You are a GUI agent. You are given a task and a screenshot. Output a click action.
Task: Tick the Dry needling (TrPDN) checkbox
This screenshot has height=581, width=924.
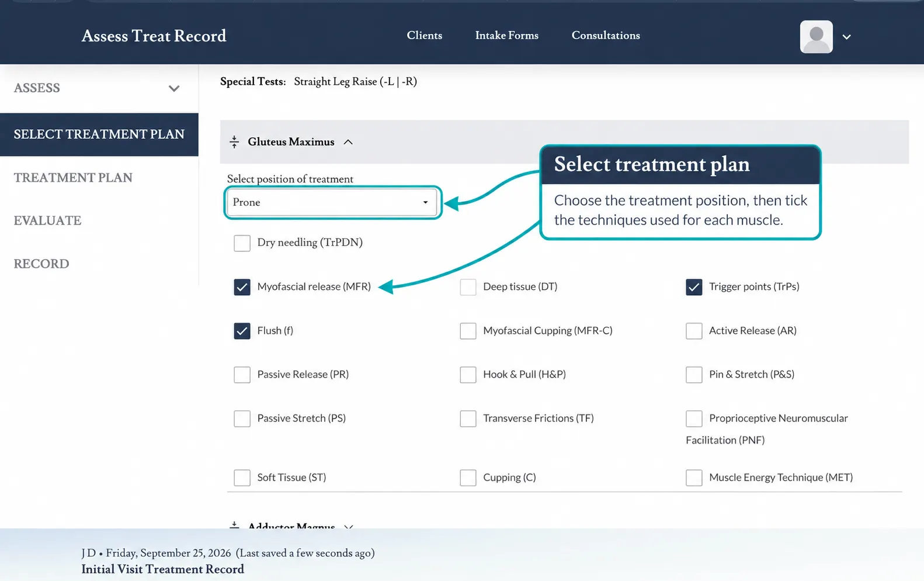pos(242,243)
